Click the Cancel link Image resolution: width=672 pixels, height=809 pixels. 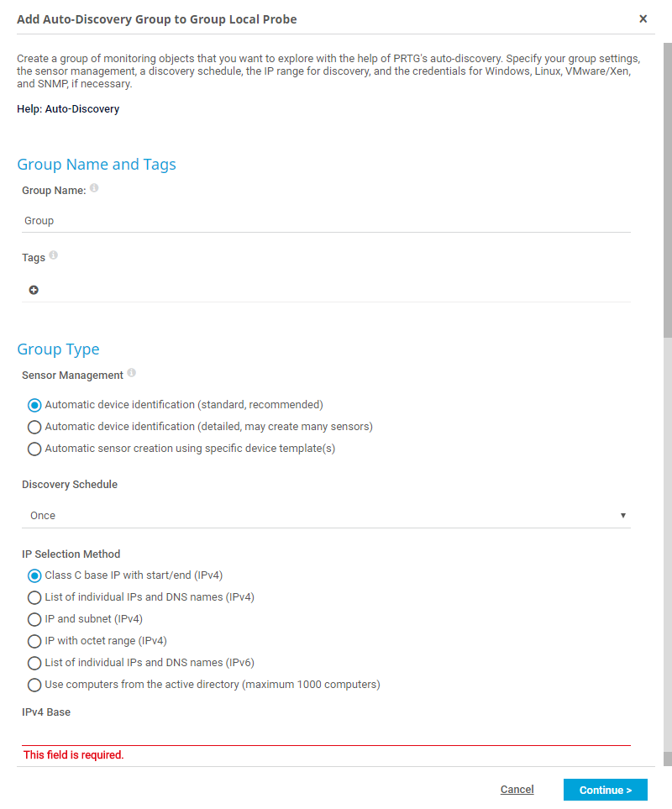517,790
